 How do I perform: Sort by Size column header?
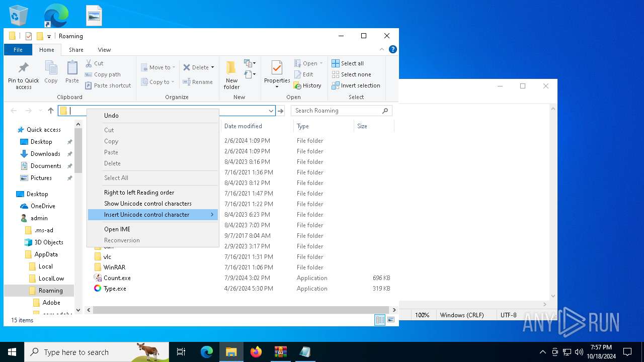(x=374, y=126)
